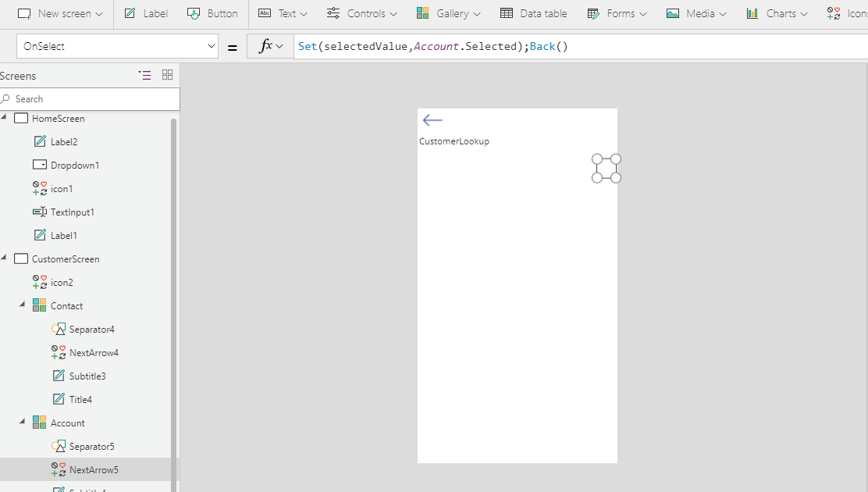Insert a Button control from toolbar

212,13
